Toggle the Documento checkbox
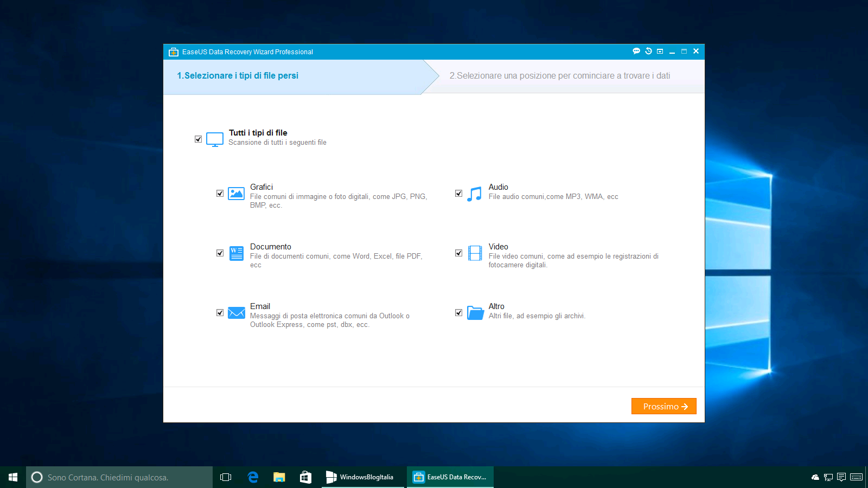 [x=220, y=253]
